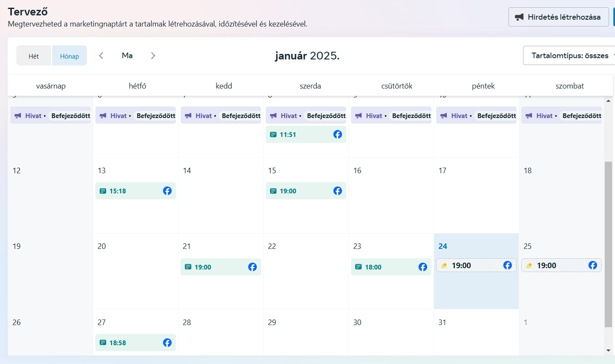Advance to next month with right chevron

pyautogui.click(x=153, y=56)
